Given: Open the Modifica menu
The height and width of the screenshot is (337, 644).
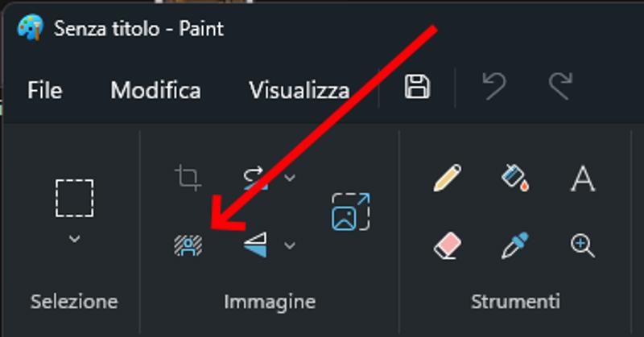Looking at the screenshot, I should pyautogui.click(x=155, y=90).
